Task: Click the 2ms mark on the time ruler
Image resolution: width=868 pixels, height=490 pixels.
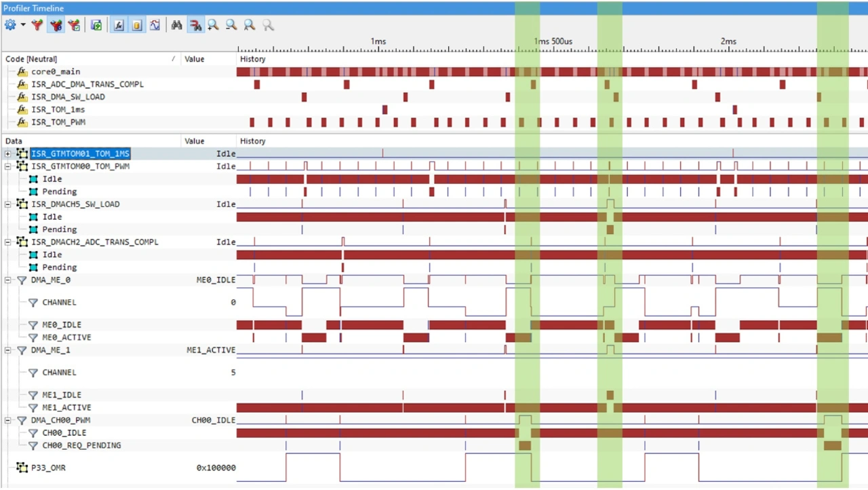Action: click(x=728, y=42)
